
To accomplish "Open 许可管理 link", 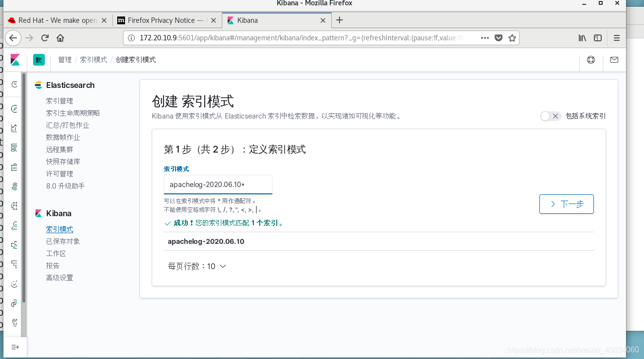I will click(59, 174).
